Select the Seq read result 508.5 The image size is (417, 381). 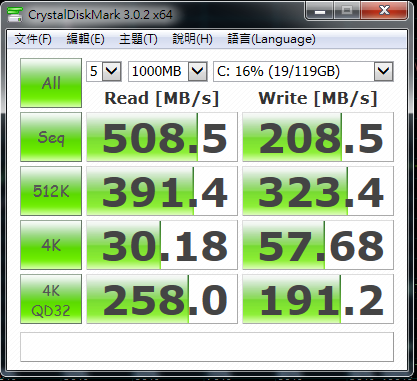coord(162,137)
